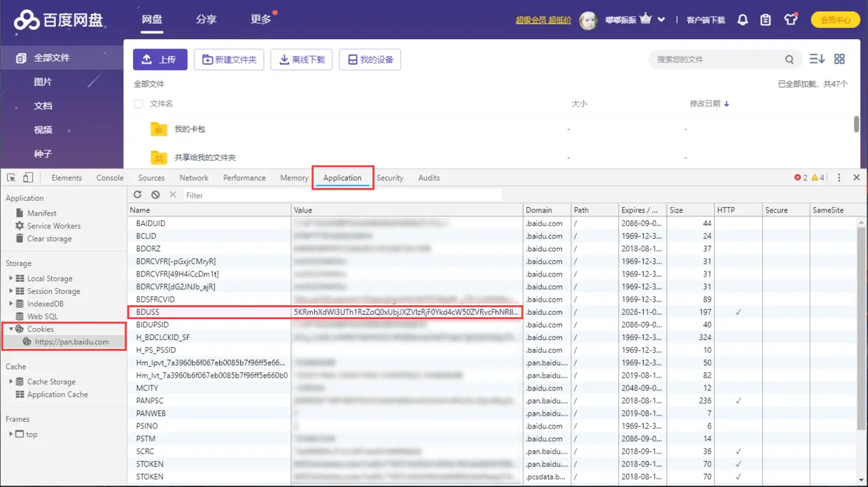Open the notification bell icon
This screenshot has width=868, height=487.
[743, 20]
